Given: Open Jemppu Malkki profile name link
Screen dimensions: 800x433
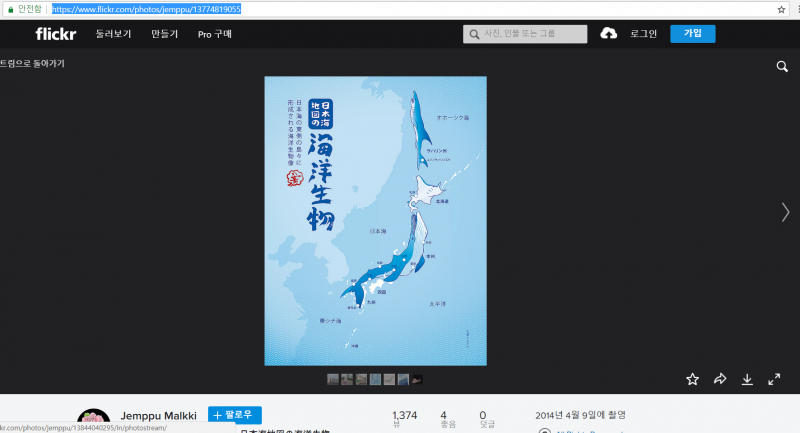Looking at the screenshot, I should coord(158,415).
